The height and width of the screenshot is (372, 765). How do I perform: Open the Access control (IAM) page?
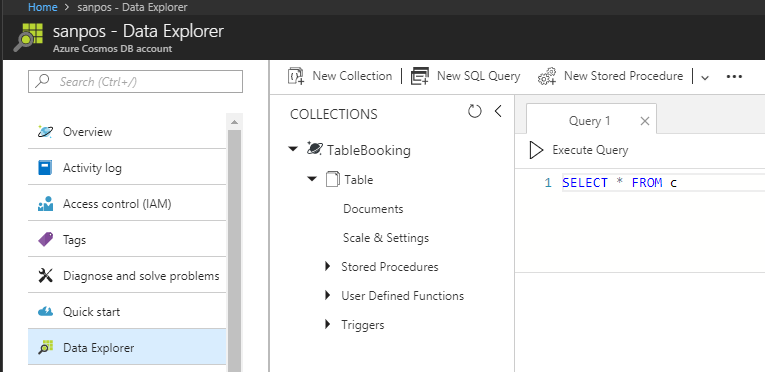click(127, 204)
